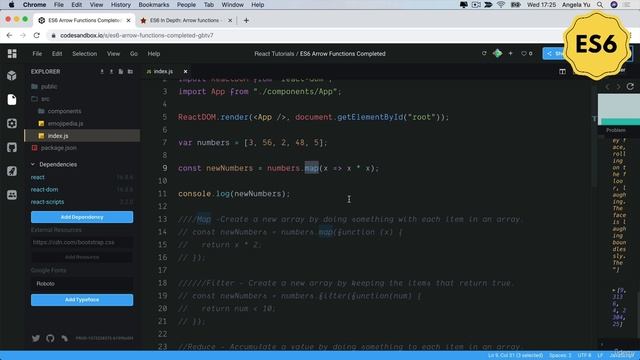
Task: Select index.js in the file tree
Action: (x=82, y=136)
